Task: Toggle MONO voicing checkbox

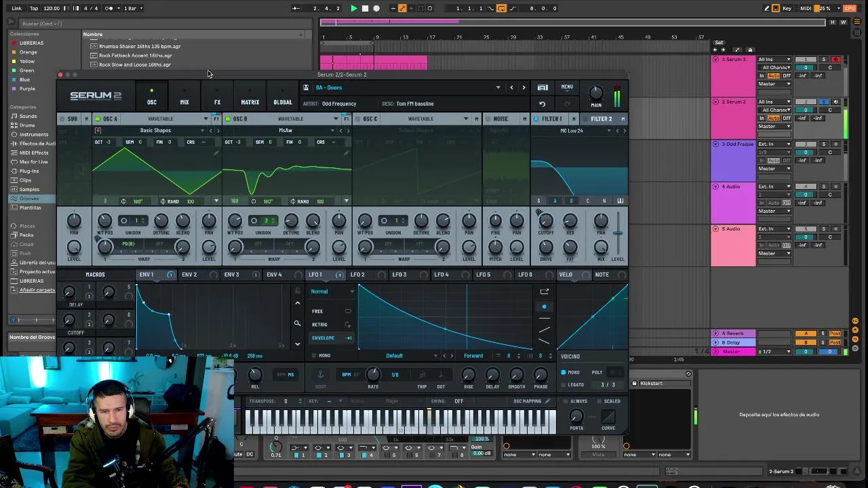Action: click(563, 372)
